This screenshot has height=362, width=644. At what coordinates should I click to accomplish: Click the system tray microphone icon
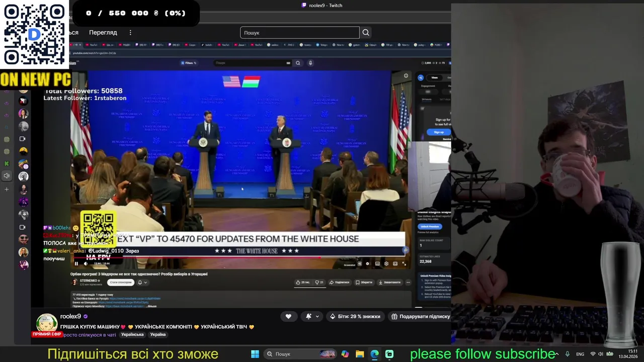(x=568, y=354)
